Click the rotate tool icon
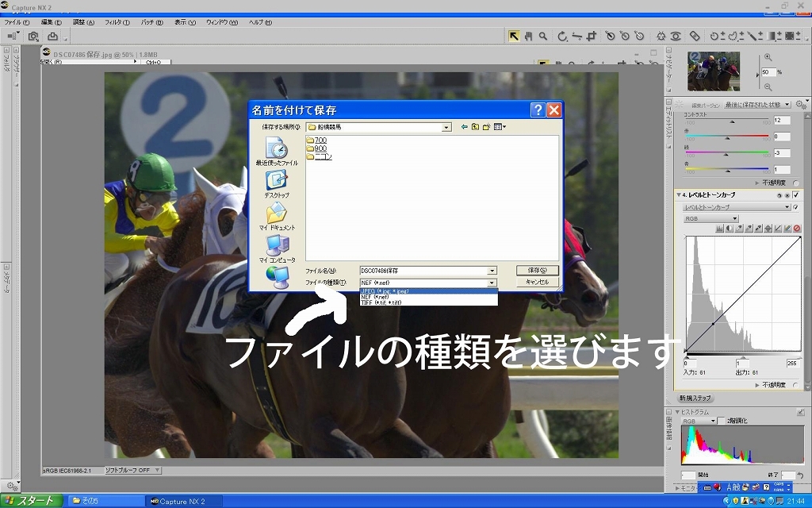 [x=562, y=36]
